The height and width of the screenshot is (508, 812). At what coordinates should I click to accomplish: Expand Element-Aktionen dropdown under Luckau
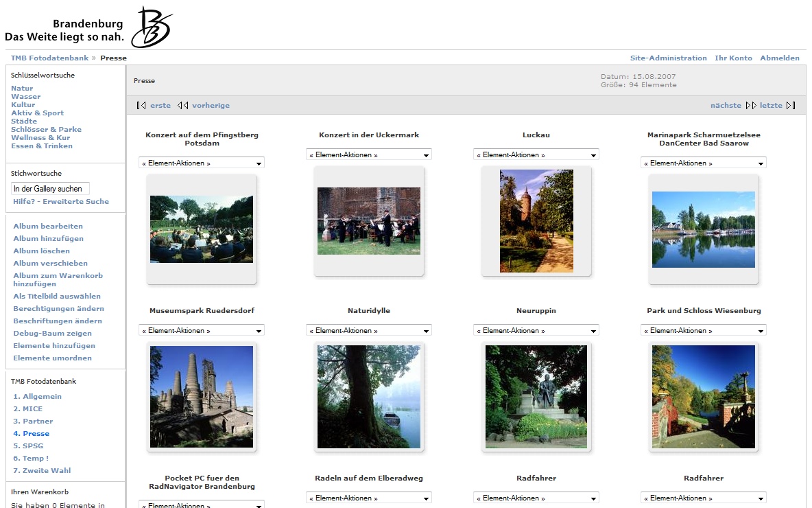(x=536, y=155)
